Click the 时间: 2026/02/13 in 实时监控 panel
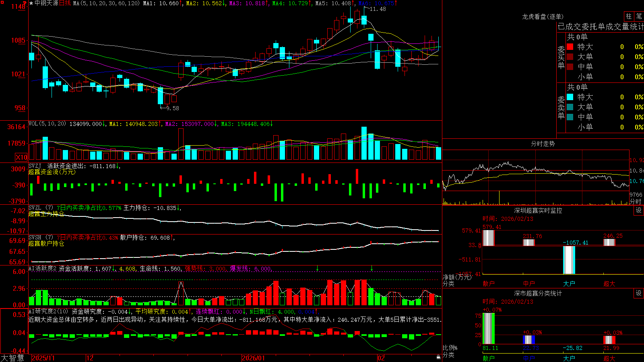644x362 pixels. tap(508, 219)
